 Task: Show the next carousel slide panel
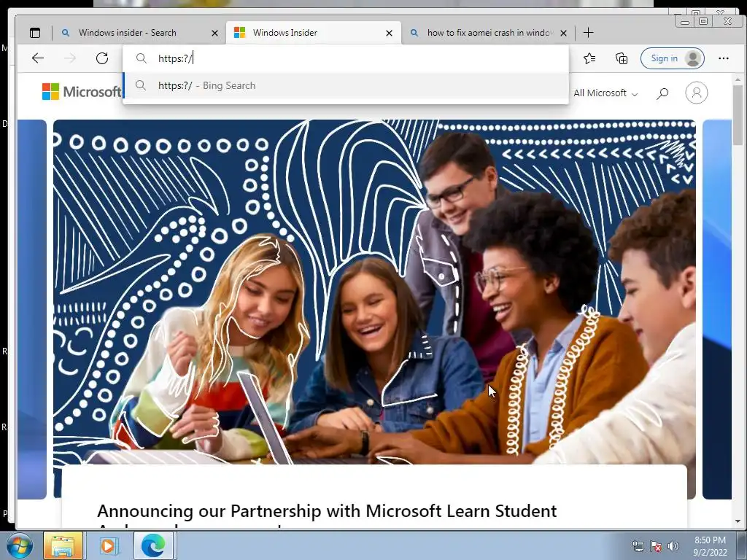click(x=717, y=309)
